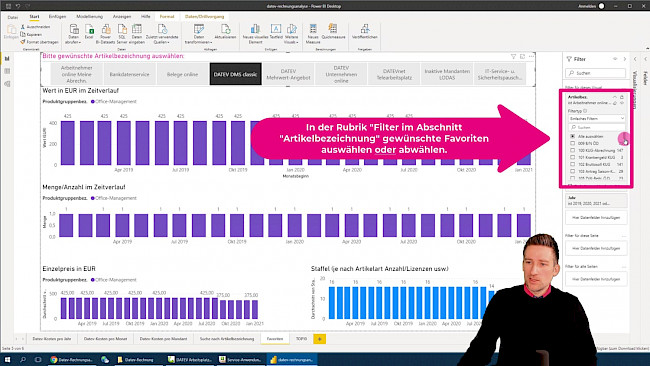Switch to the Anzeigen ribbon tab
This screenshot has height=366, width=650.
point(122,17)
